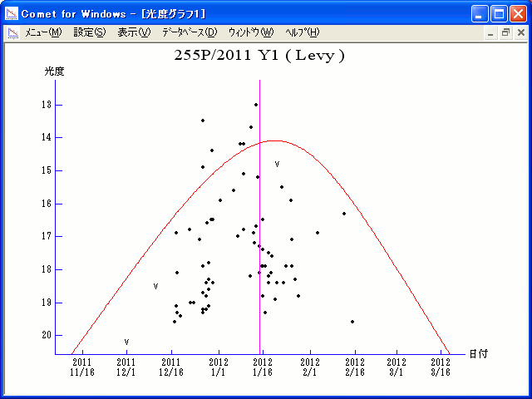Select the topmost data point at magnitude 13
This screenshot has width=532, height=399.
click(x=256, y=105)
